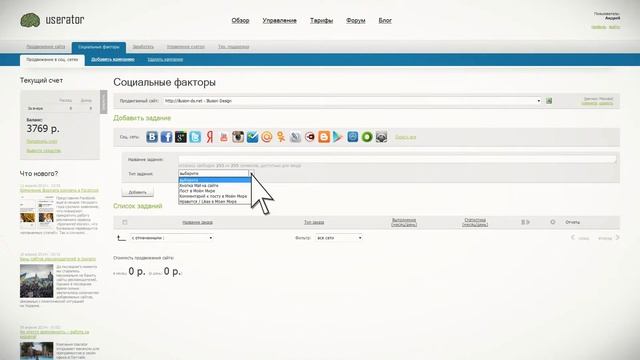This screenshot has width=640, height=360.
Task: Open the flag photo news thumbnail
Action: [37, 281]
